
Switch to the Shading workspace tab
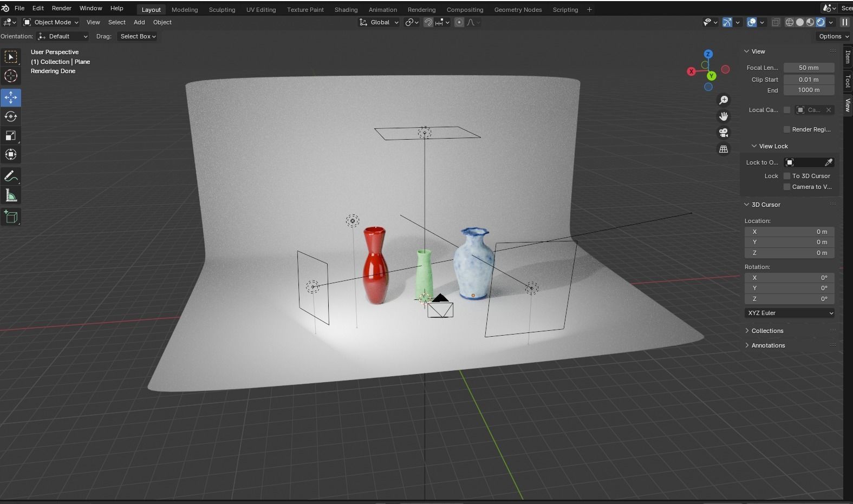click(x=346, y=10)
